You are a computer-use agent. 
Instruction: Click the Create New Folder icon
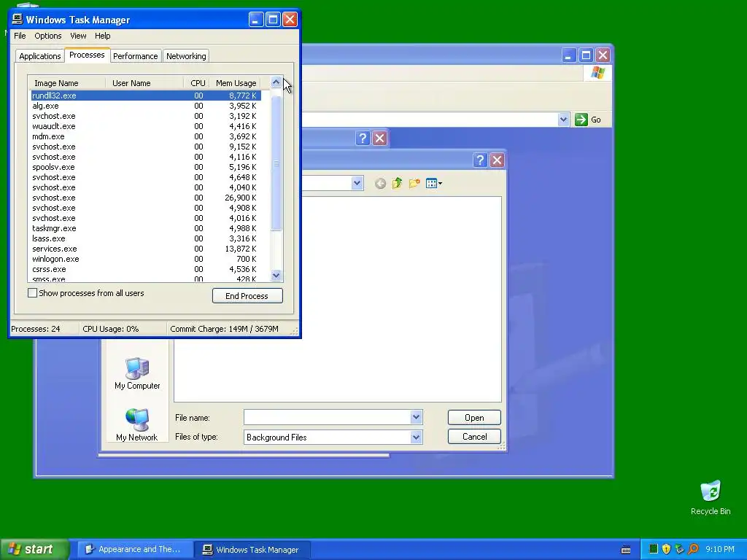414,183
